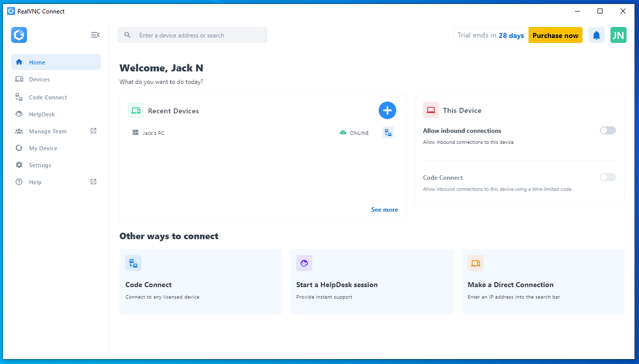This screenshot has width=639, height=364.
Task: Click See more under Recent Devices
Action: [x=385, y=210]
